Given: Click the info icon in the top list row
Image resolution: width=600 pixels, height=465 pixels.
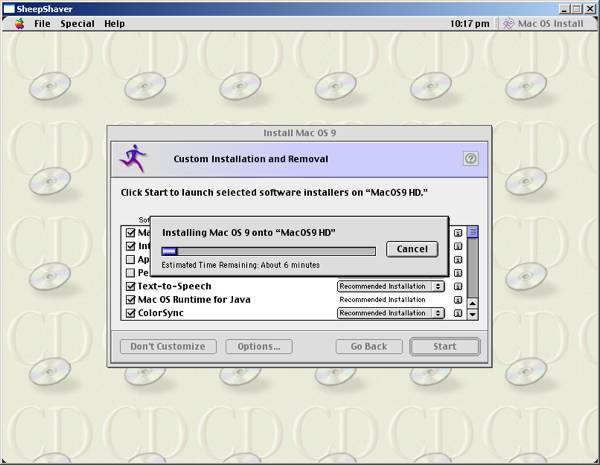Looking at the screenshot, I should pyautogui.click(x=458, y=232).
